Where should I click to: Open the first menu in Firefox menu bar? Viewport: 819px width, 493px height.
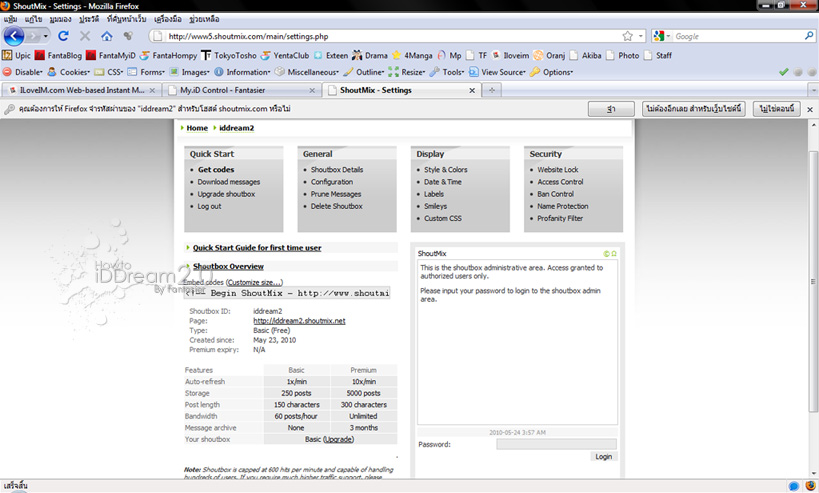tap(10, 19)
